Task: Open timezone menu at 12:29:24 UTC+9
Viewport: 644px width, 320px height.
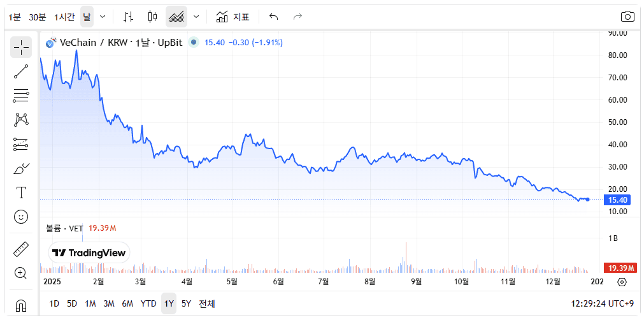Action: click(602, 304)
